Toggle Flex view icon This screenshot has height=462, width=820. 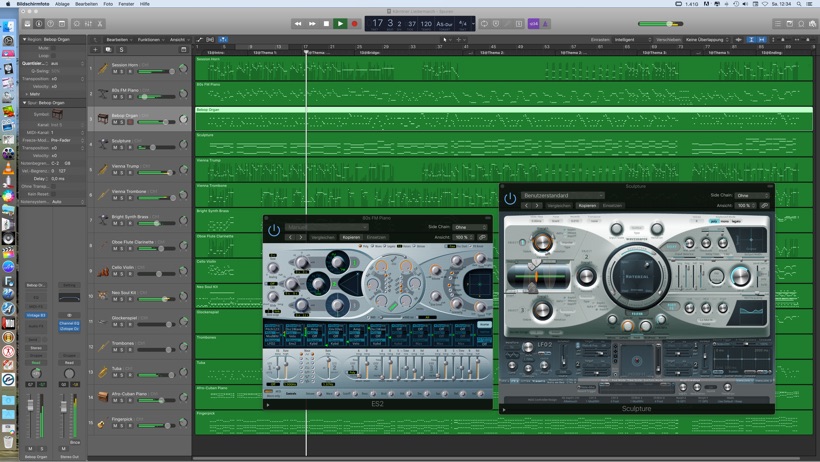pos(210,39)
